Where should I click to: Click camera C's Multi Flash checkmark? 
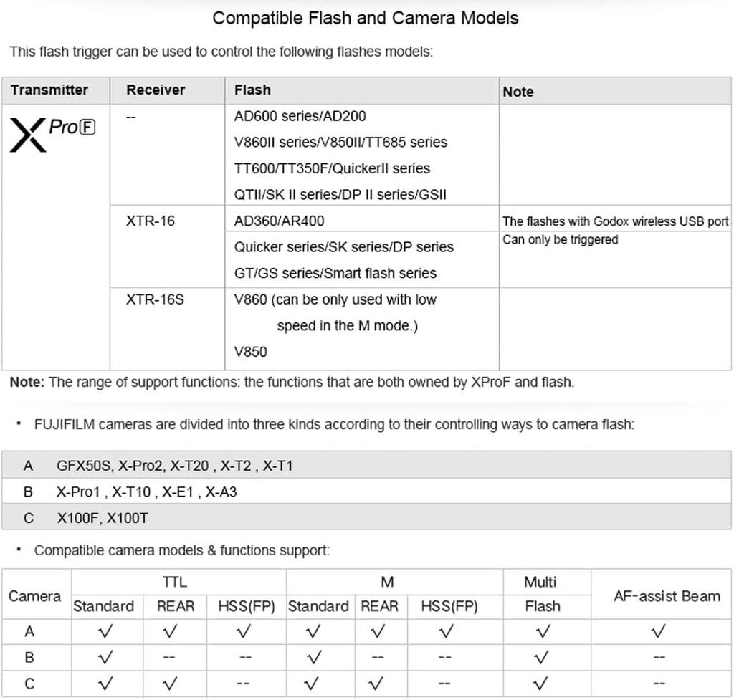tap(542, 684)
